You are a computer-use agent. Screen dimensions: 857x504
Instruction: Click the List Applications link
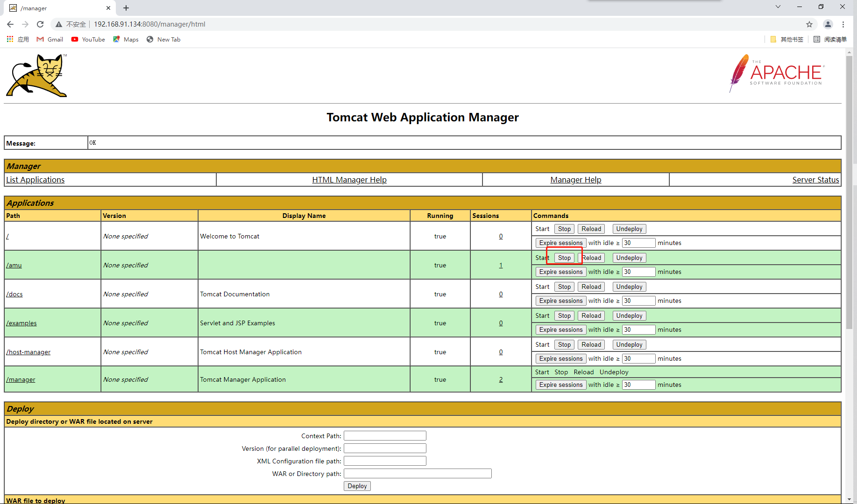tap(35, 180)
